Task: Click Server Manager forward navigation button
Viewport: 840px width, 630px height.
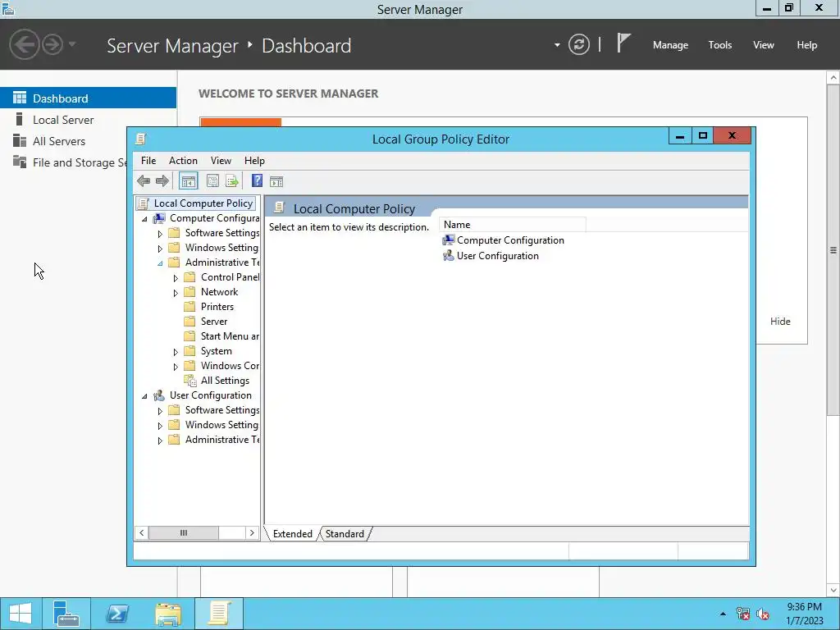Action: point(52,44)
